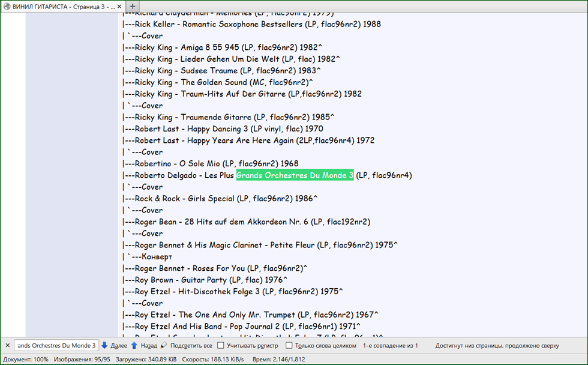Click the find-in-page search input field

click(56, 346)
